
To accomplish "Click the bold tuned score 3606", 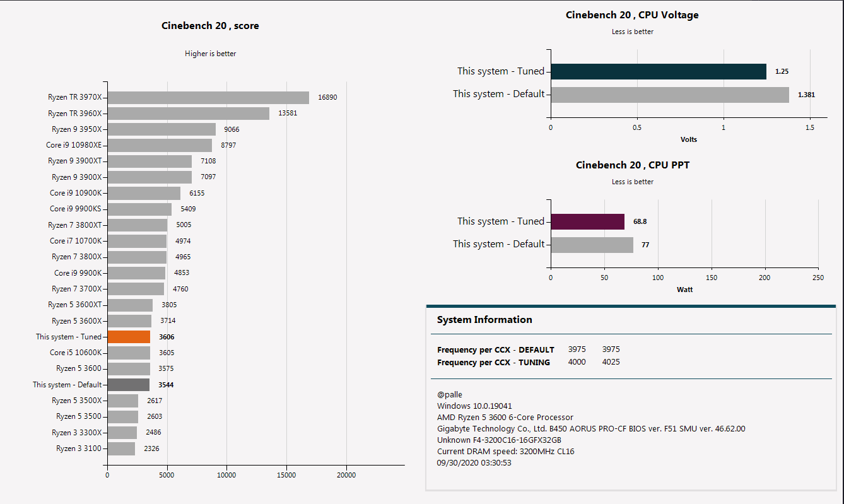I will coord(167,337).
